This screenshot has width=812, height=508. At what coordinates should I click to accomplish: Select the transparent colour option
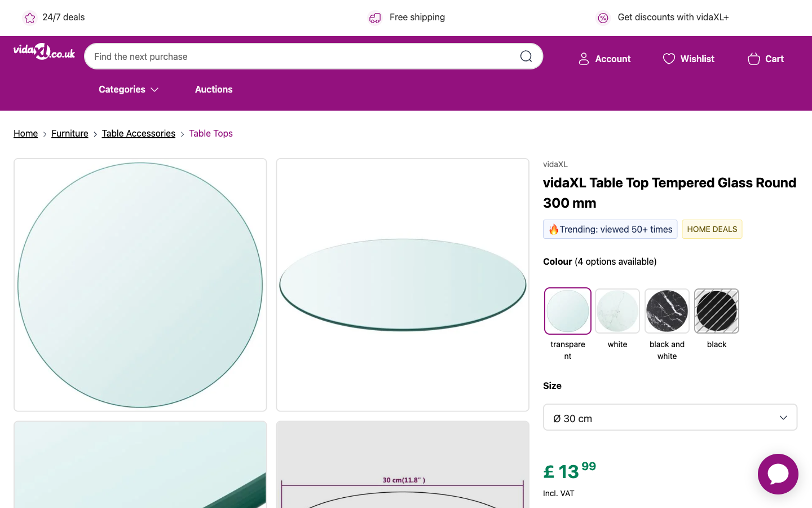[568, 311]
